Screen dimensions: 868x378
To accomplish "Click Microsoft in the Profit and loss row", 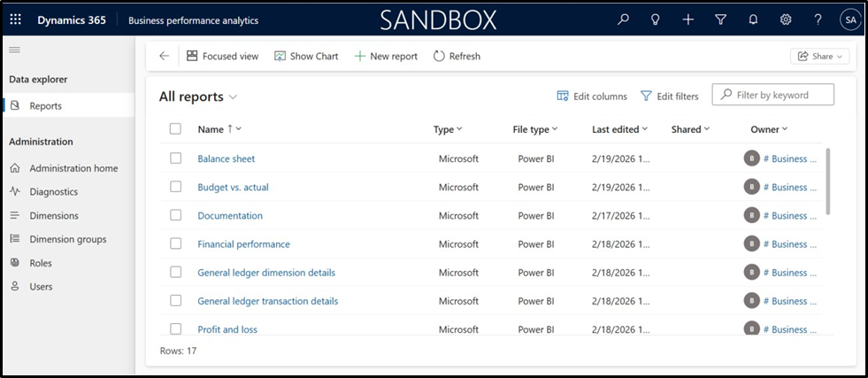I will tap(458, 329).
